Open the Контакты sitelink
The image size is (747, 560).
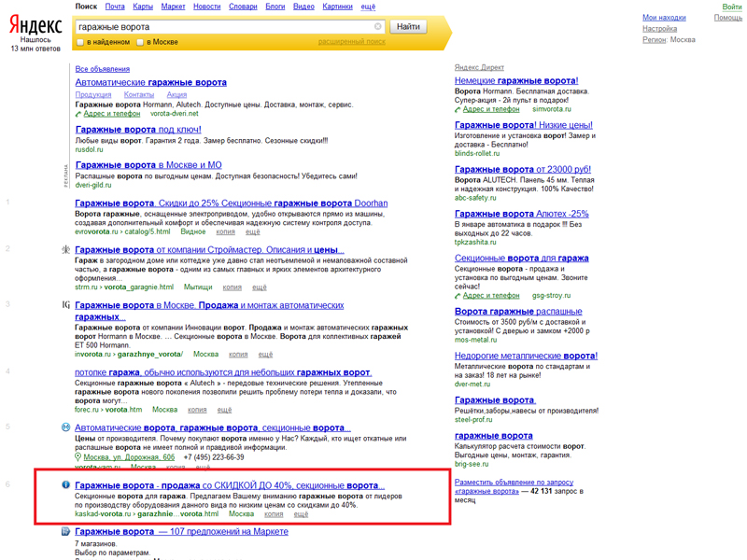point(138,95)
